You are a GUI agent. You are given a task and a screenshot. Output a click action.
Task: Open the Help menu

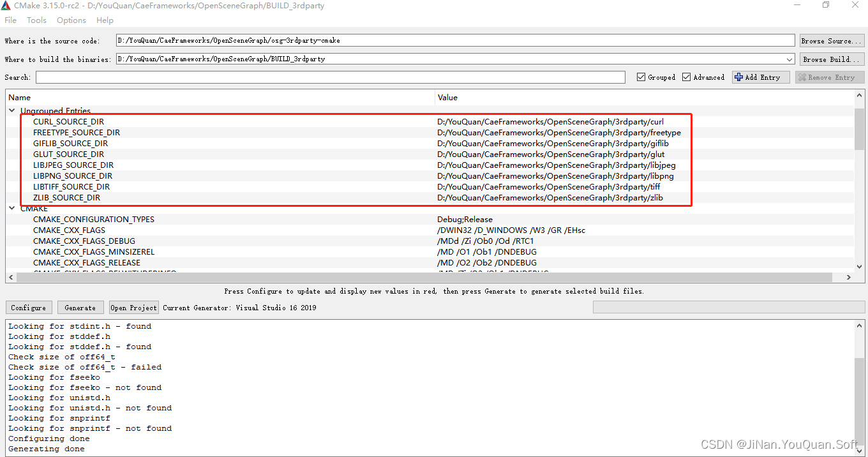point(105,20)
